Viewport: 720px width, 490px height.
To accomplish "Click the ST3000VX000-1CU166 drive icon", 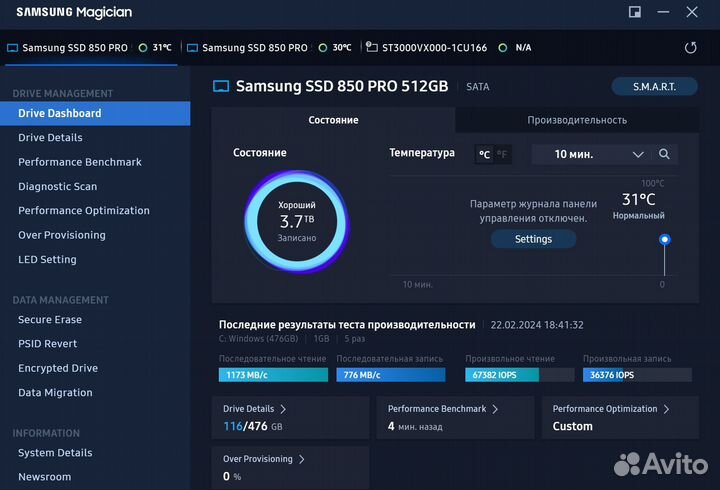I will (371, 47).
